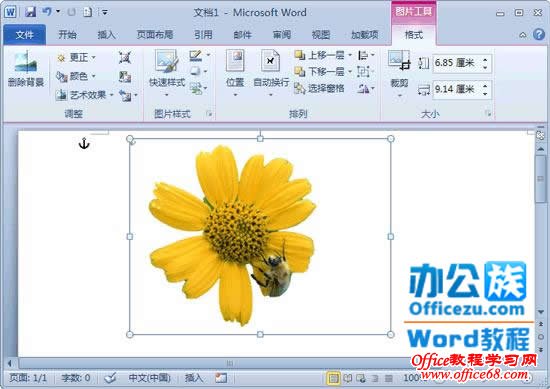Screen dimensions: 550x389
Task: Click the Group objects icon
Action: tap(363, 72)
